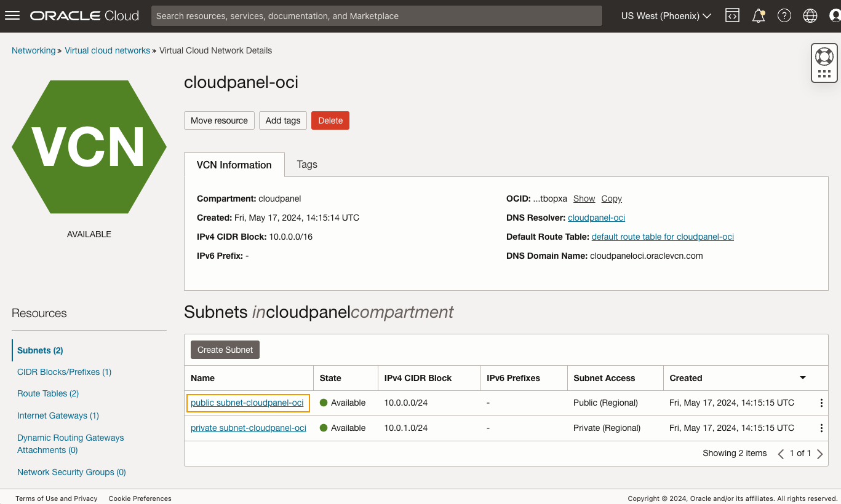Sort subnets by the Created column arrow
The width and height of the screenshot is (841, 504).
tap(802, 378)
